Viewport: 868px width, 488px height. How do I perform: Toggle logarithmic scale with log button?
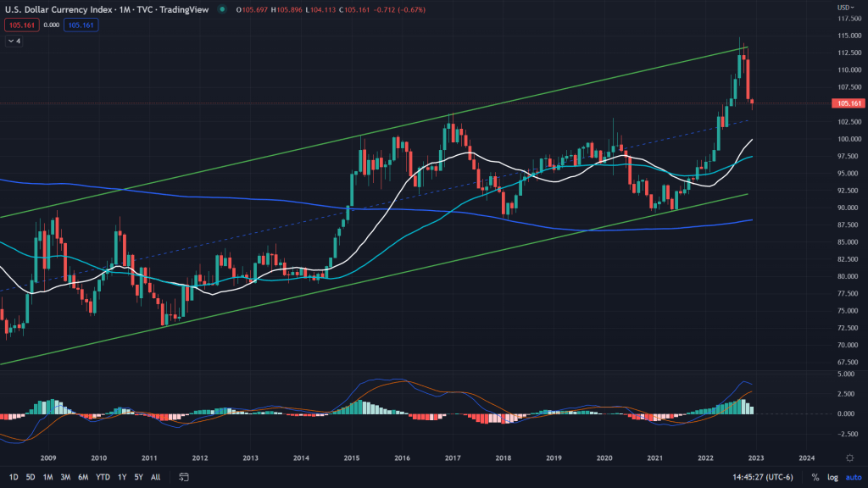(832, 477)
